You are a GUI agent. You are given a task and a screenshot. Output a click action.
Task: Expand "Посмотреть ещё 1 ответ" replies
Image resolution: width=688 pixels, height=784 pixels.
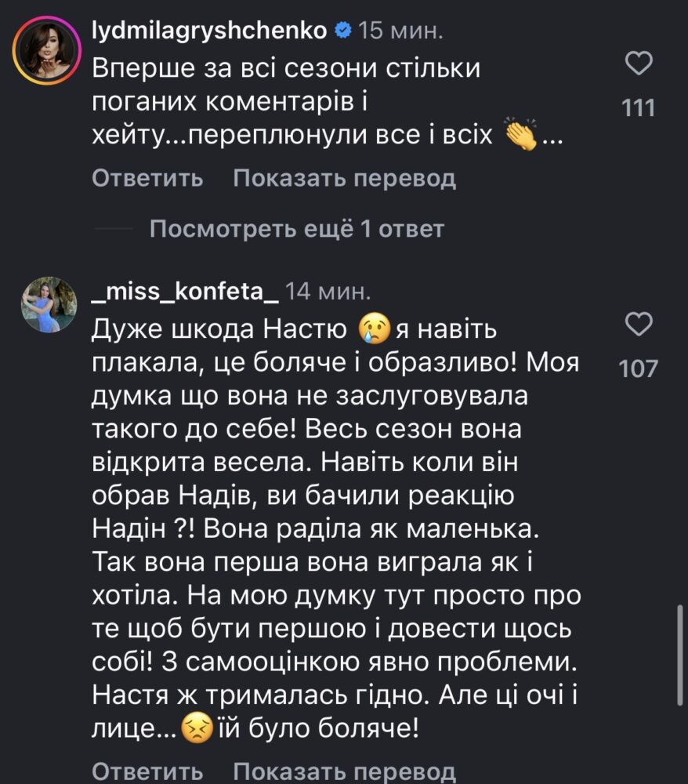(x=296, y=229)
